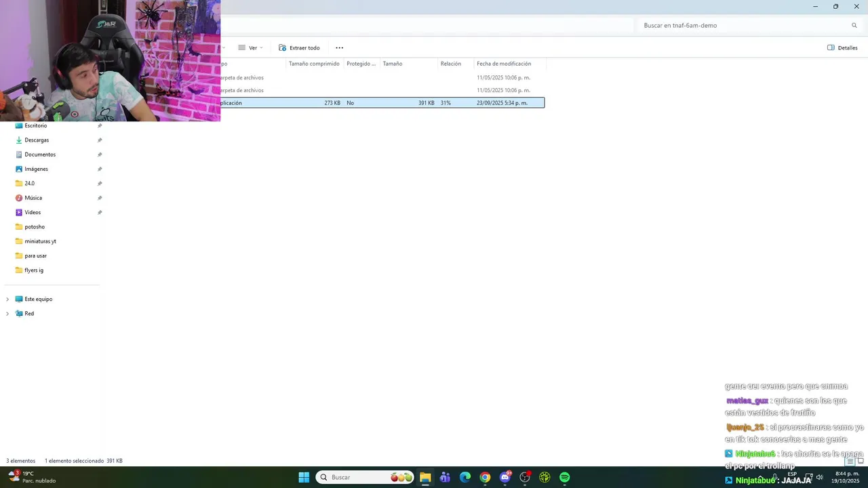The width and height of the screenshot is (868, 488).
Task: Select the flyers ig folder
Action: (x=34, y=270)
